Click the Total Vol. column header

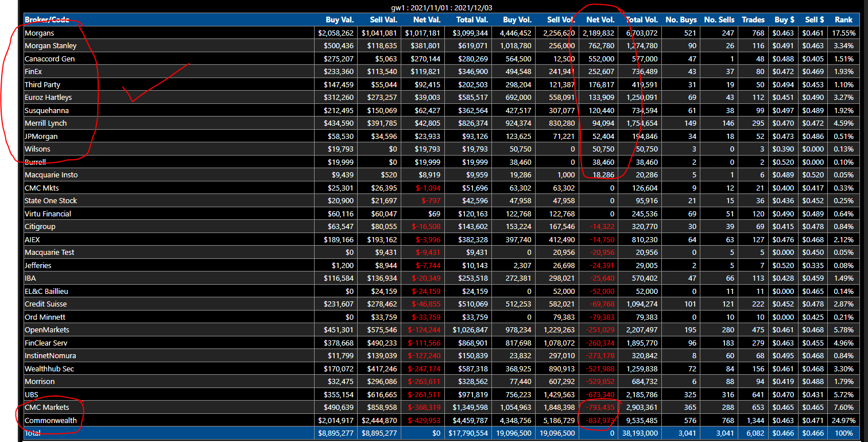coord(642,20)
